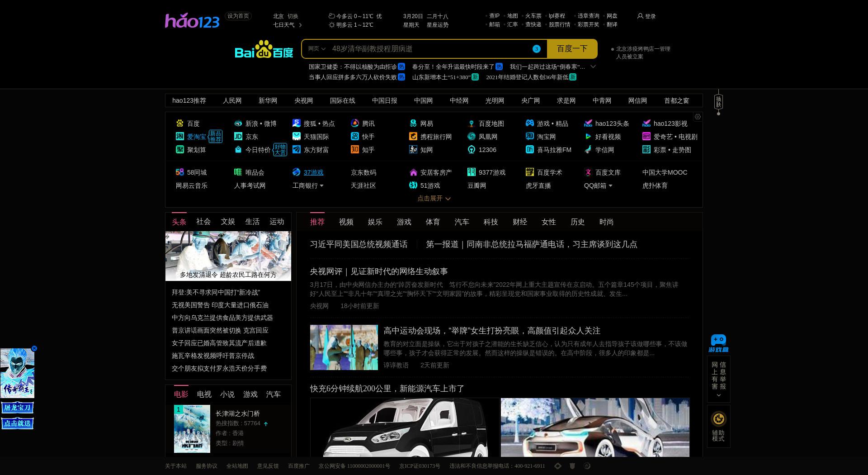The width and height of the screenshot is (868, 475).
Task: Click the 安居客房产 house icon
Action: (x=413, y=172)
